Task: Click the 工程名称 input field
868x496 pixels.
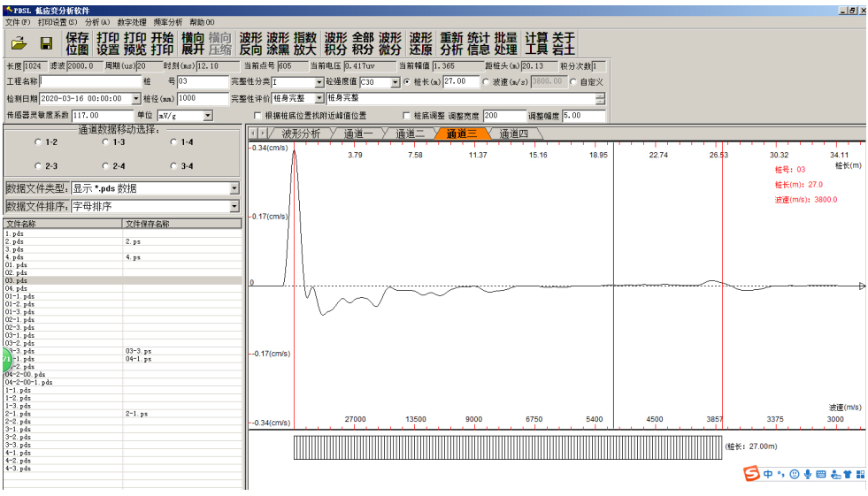Action: click(x=90, y=82)
